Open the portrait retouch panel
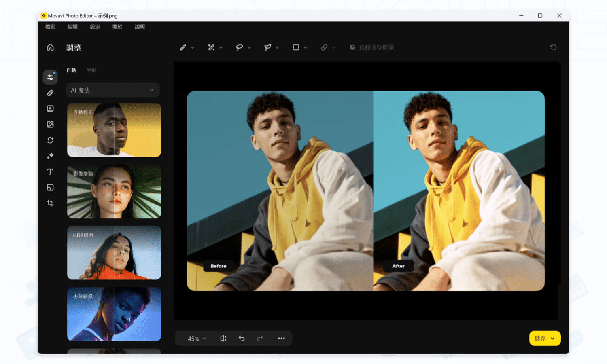Viewport: 607px width, 364px height. click(x=50, y=108)
